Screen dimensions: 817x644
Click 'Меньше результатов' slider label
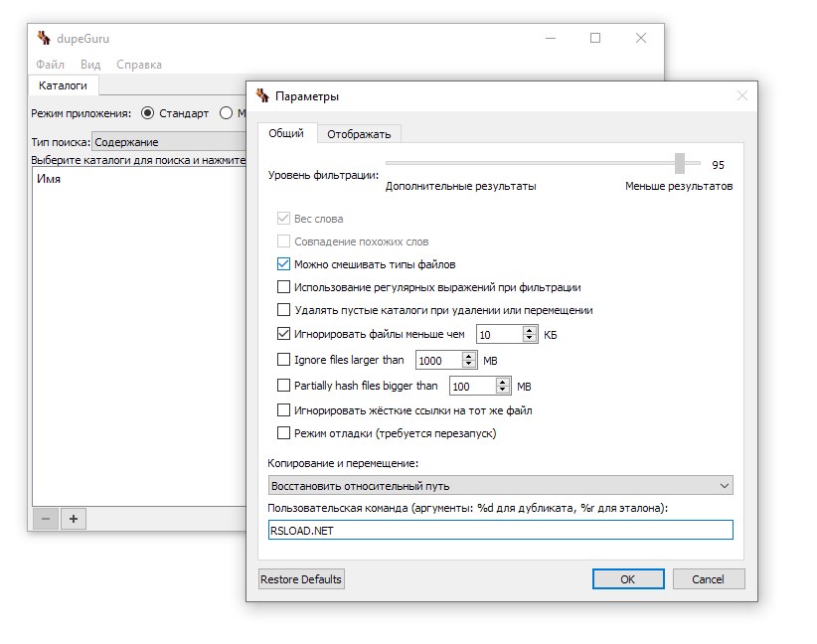[x=679, y=186]
